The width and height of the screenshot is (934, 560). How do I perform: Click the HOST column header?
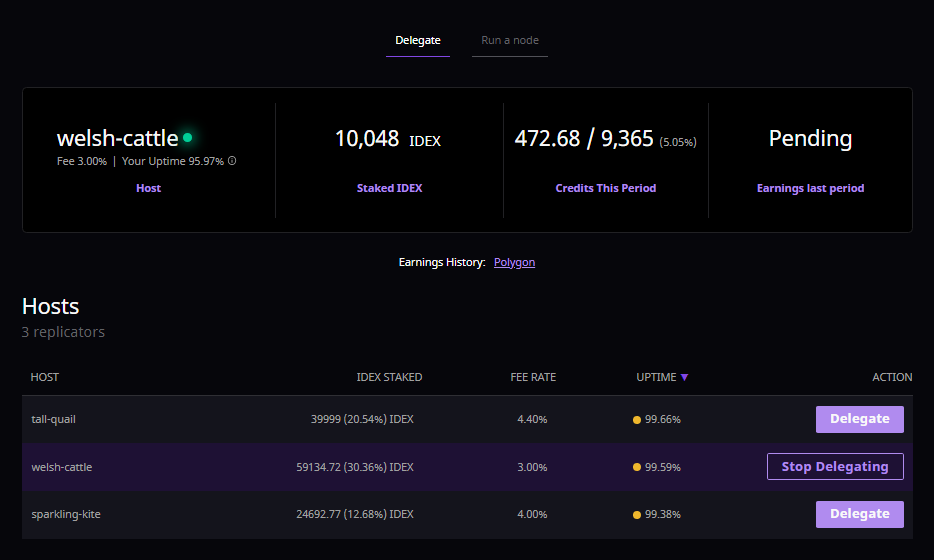coord(45,377)
